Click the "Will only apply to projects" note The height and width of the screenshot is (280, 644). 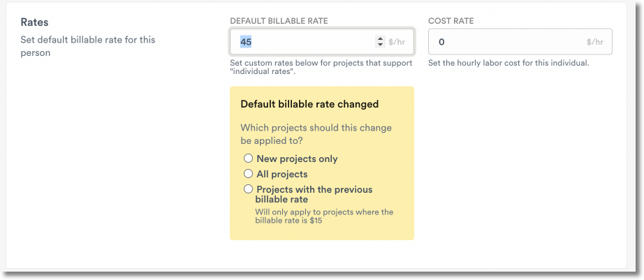pos(324,216)
